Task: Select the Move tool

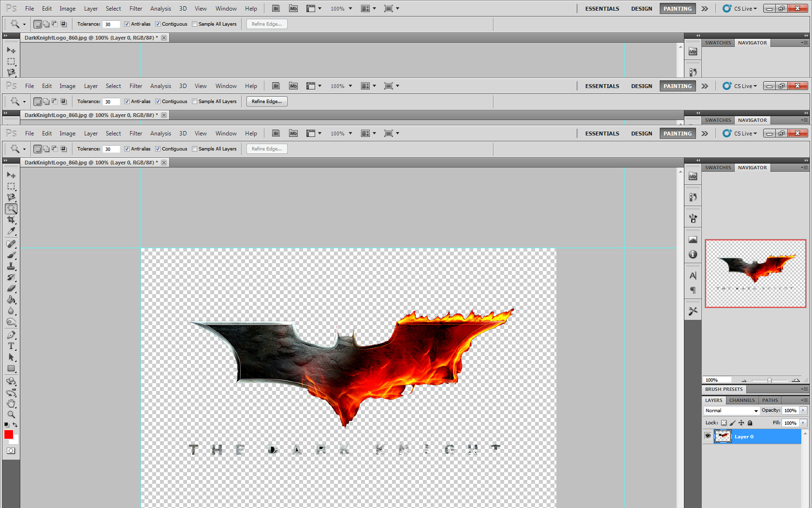Action: (11, 175)
